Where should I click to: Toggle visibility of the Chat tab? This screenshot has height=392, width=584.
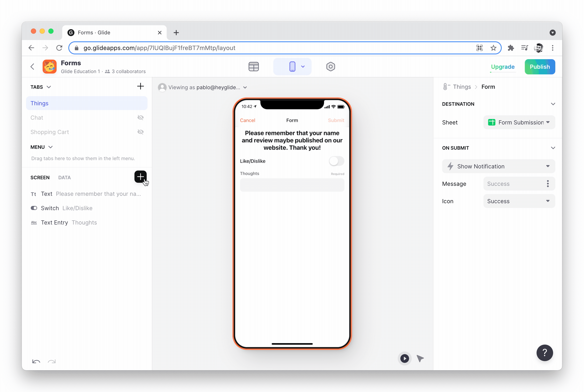[141, 118]
